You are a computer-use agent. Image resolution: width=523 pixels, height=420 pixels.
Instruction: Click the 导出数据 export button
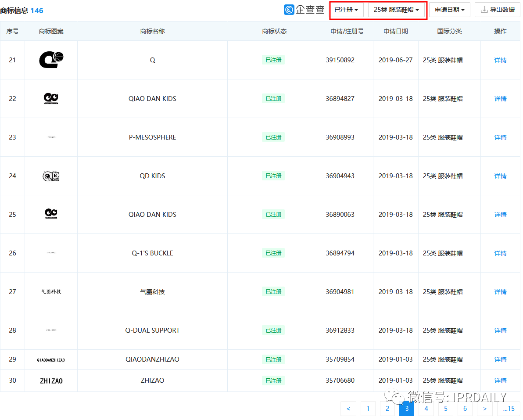coord(497,10)
